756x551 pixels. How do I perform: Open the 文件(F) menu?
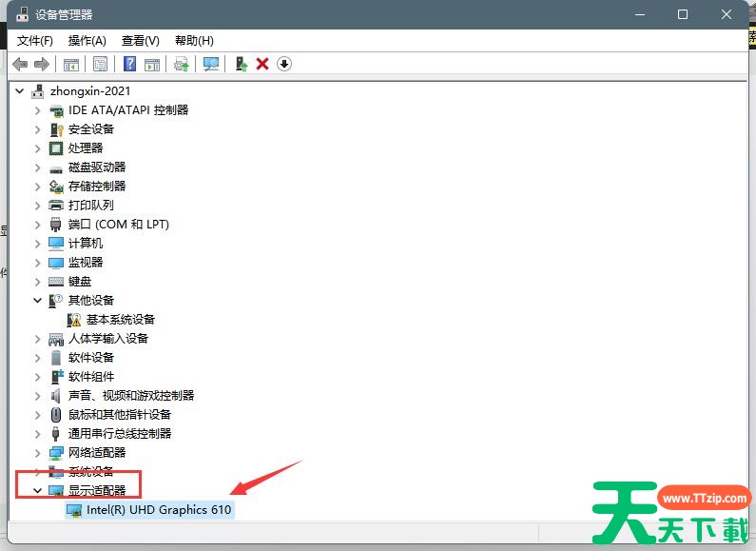point(35,41)
